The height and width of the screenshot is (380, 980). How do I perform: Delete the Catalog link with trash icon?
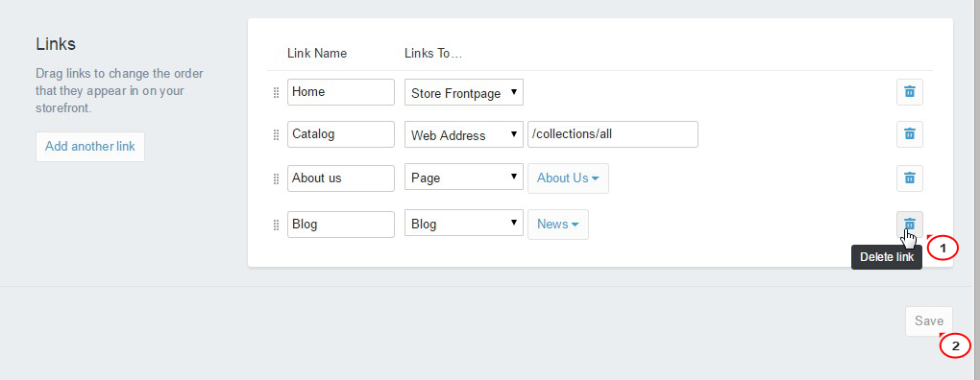pyautogui.click(x=909, y=134)
